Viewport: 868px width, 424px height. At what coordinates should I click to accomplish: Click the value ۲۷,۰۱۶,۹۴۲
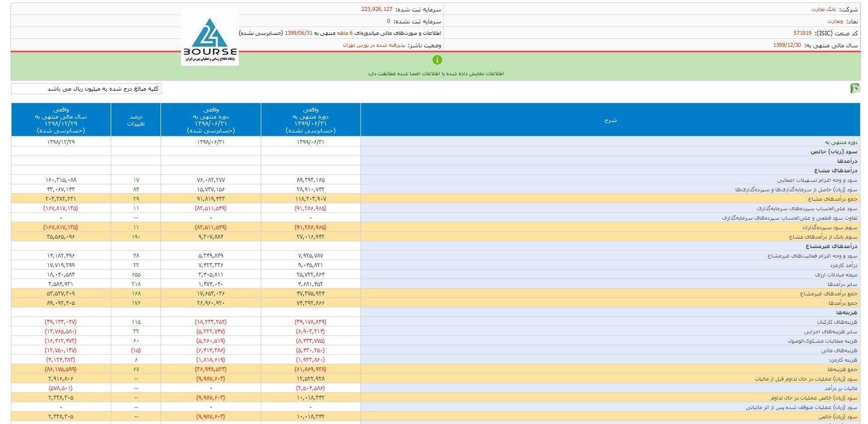310,237
